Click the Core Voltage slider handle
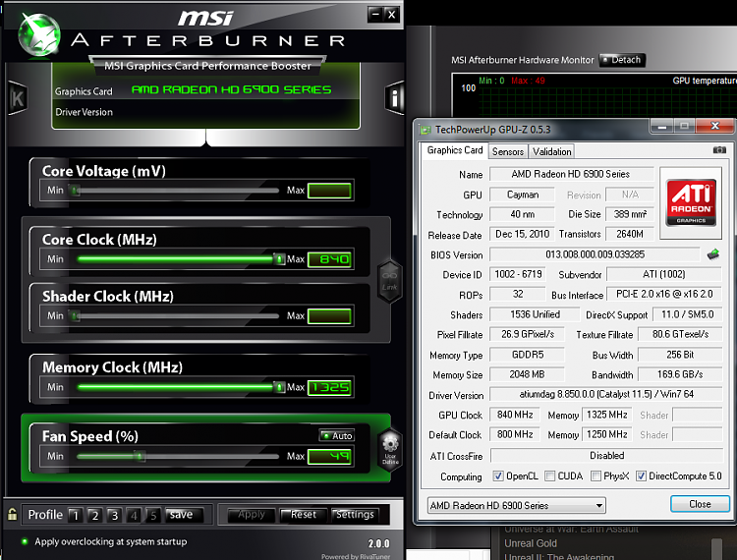Image resolution: width=737 pixels, height=560 pixels. 75,191
